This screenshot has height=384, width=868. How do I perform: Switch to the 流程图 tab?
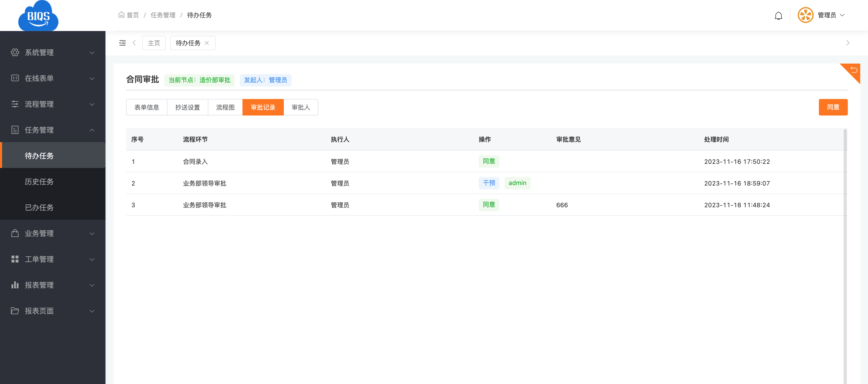coord(225,107)
